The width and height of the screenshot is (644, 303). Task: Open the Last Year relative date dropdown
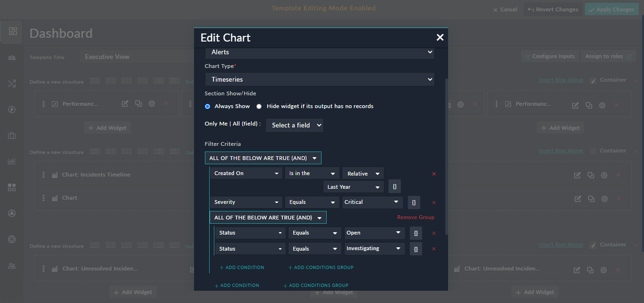click(353, 186)
